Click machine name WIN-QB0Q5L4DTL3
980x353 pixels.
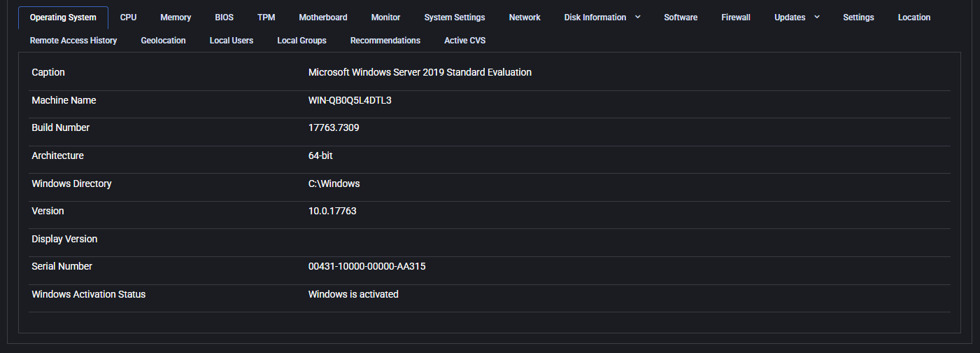350,100
